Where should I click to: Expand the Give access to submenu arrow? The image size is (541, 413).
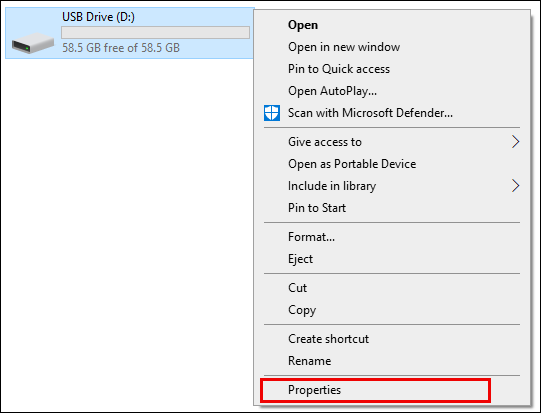(515, 142)
